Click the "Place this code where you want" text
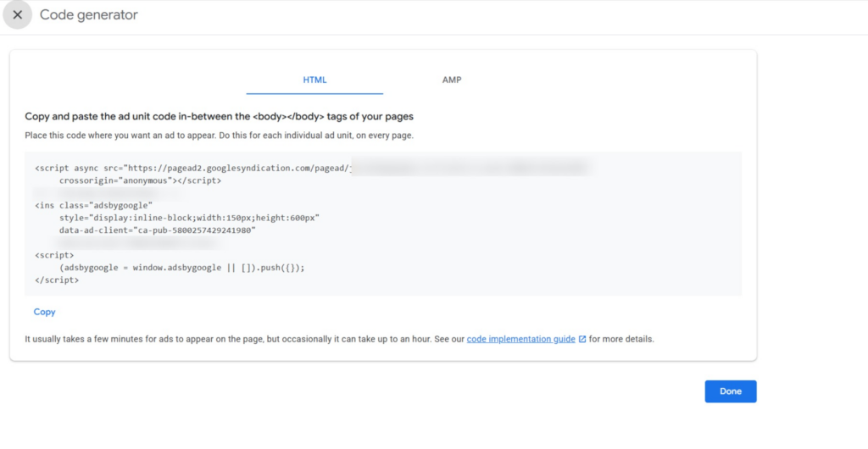 [x=220, y=135]
